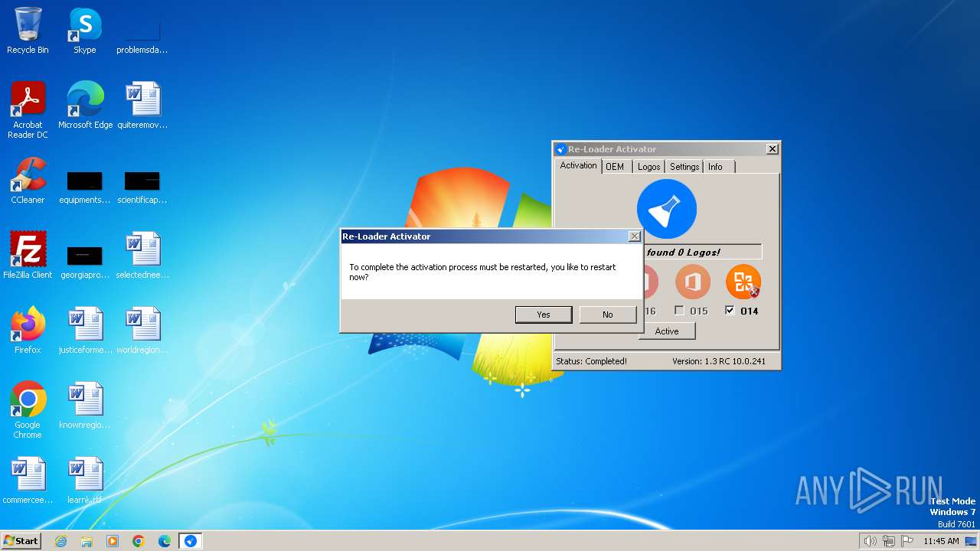Click the Active button
Screen dimensions: 980x551
click(667, 331)
